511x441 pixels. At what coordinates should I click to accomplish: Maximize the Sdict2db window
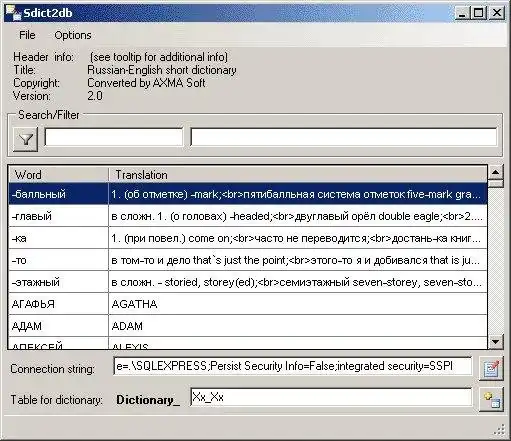[478, 13]
